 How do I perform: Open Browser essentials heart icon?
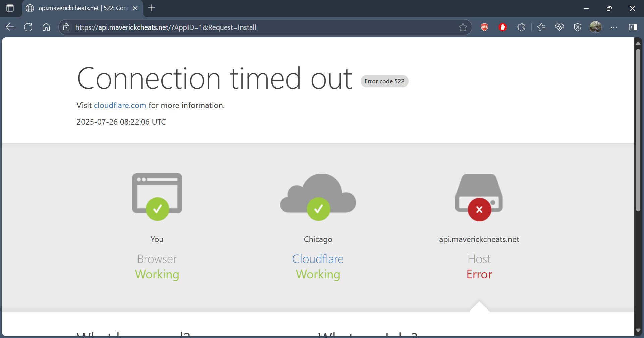(x=559, y=27)
